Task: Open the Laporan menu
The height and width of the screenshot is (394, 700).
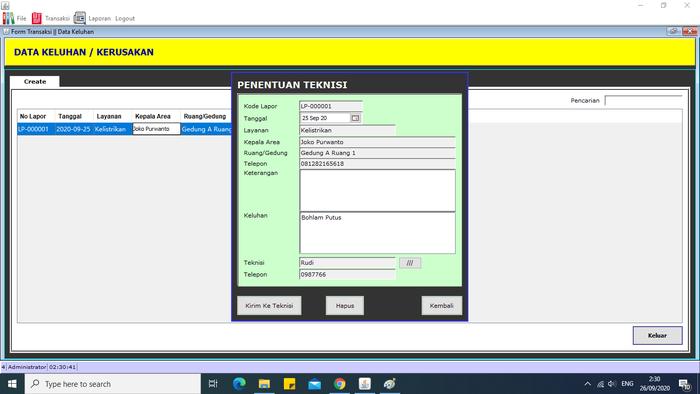Action: (x=99, y=19)
